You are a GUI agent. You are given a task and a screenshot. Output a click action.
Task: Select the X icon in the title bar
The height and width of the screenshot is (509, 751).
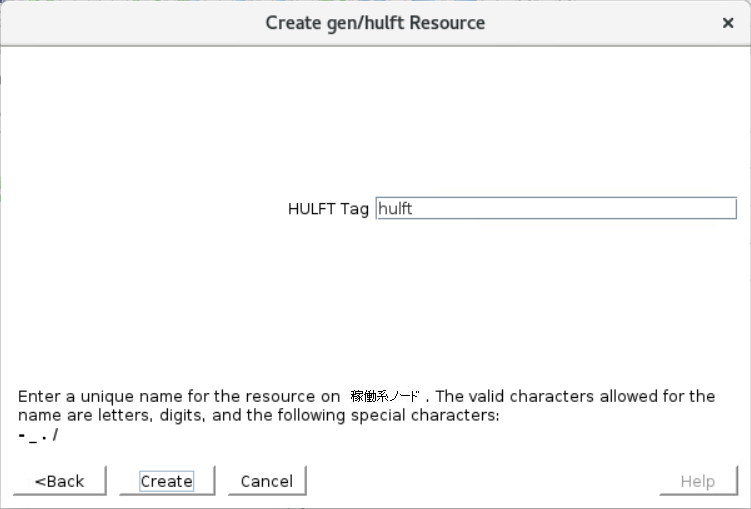[x=728, y=23]
